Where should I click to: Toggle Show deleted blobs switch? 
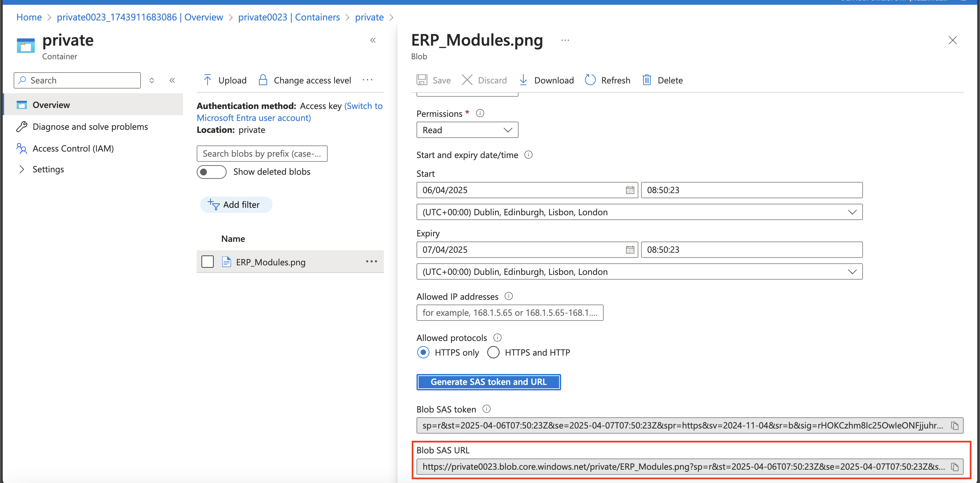212,172
